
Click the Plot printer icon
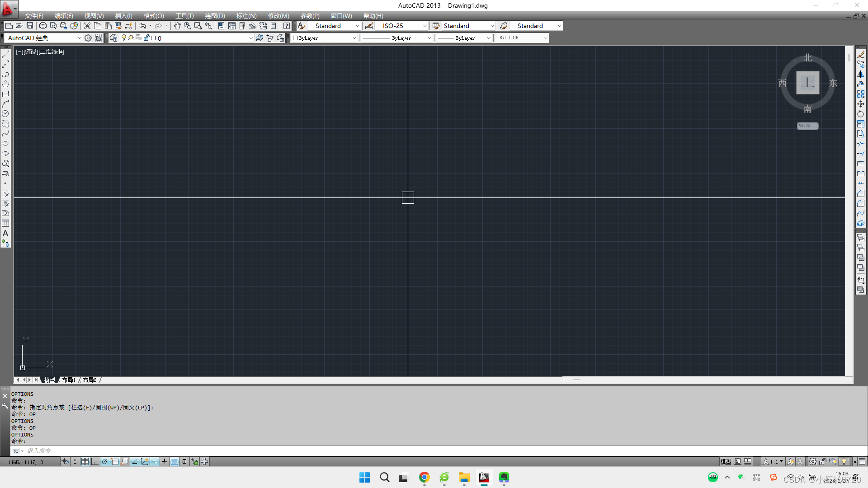[x=42, y=26]
